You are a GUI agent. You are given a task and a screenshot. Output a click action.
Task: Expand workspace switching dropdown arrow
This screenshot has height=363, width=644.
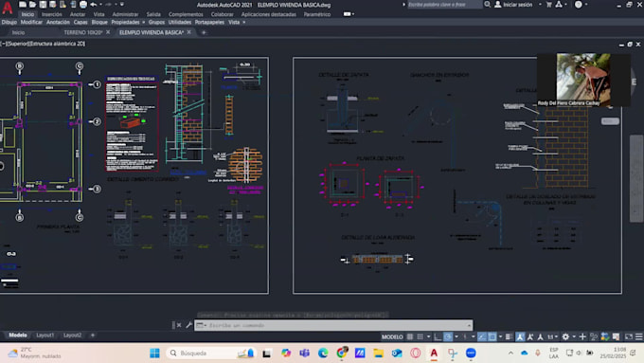[574, 336]
